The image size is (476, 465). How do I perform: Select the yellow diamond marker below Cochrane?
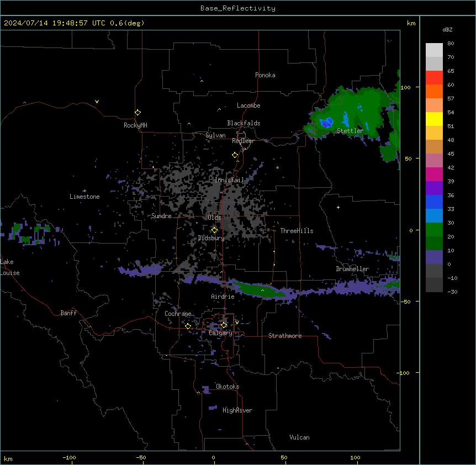pos(188,326)
